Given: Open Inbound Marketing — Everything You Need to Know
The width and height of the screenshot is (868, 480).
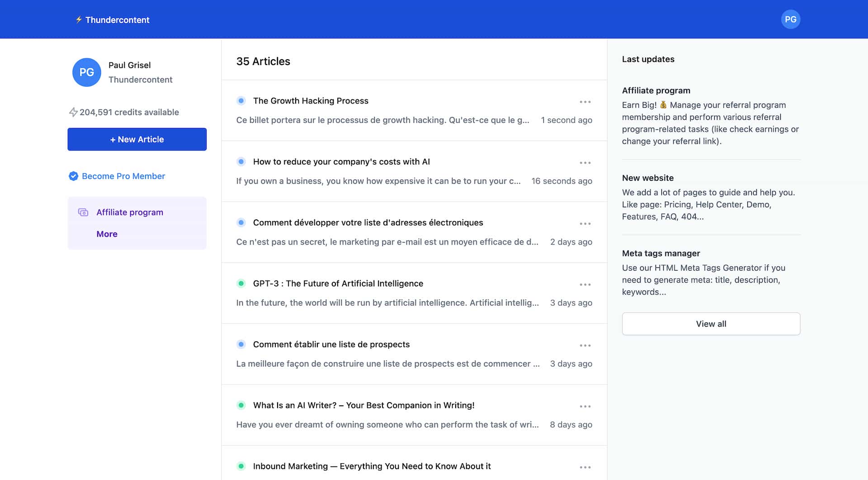Looking at the screenshot, I should click(x=372, y=466).
